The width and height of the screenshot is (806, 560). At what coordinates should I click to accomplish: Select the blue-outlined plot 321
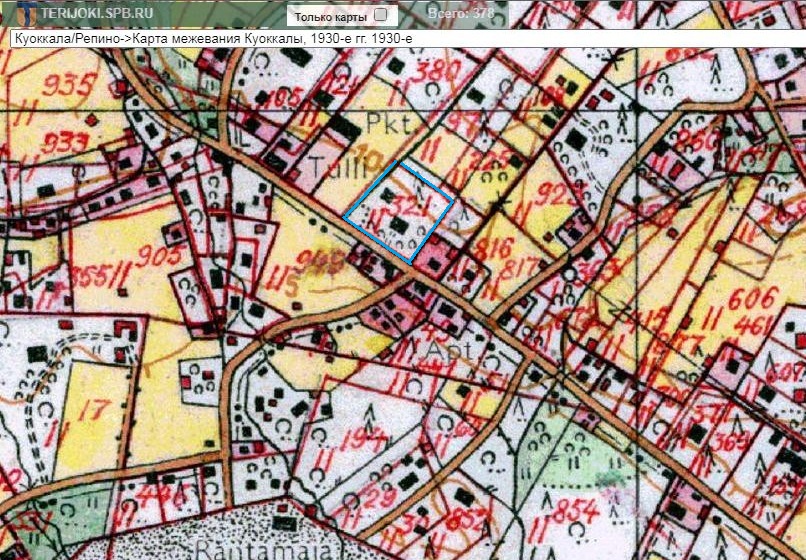(x=399, y=211)
